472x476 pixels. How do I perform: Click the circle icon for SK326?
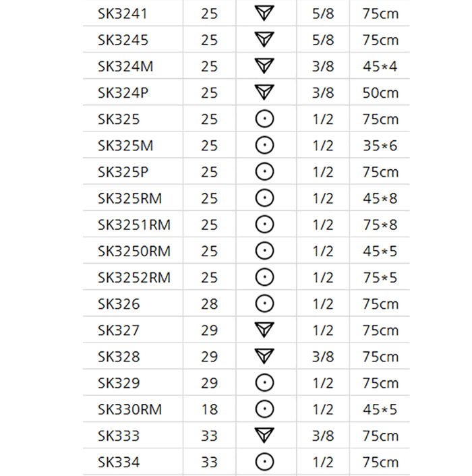coord(265,304)
